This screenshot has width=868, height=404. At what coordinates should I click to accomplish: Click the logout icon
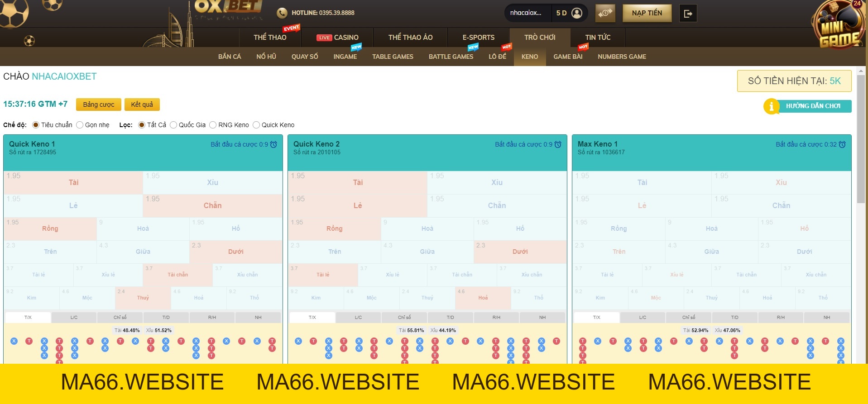(688, 14)
